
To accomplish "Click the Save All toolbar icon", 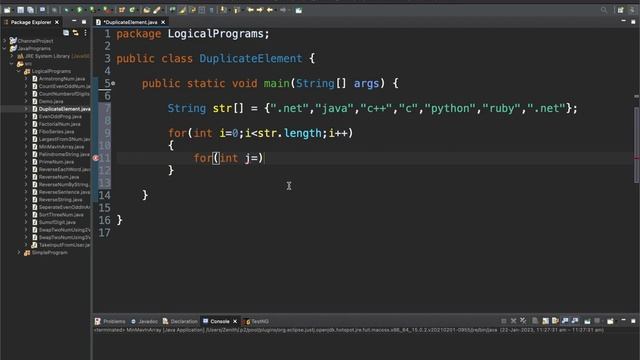I will [x=30, y=10].
